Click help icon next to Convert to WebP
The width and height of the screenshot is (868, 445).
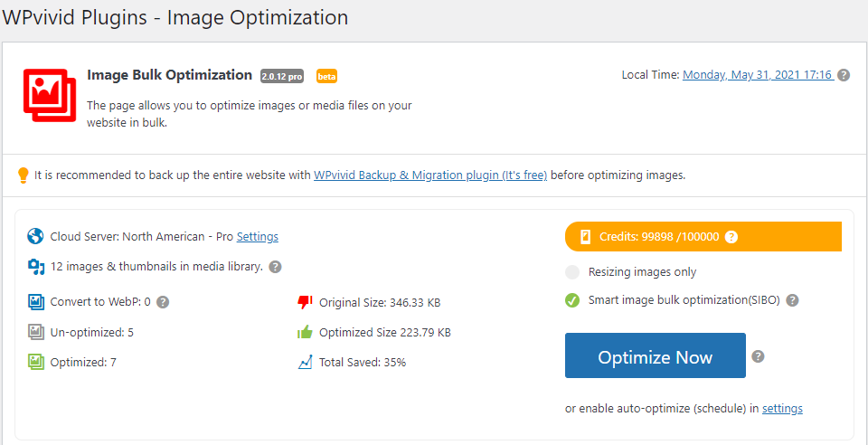click(x=162, y=302)
